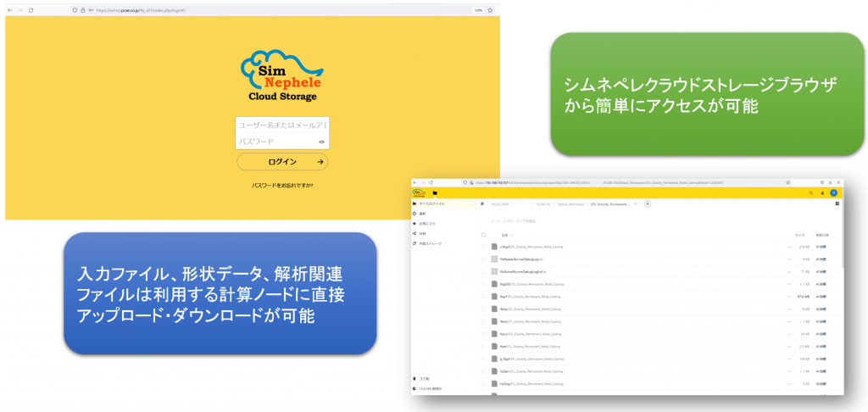
Task: Open three-dot actions menu for hd3err row
Action: tap(789, 371)
